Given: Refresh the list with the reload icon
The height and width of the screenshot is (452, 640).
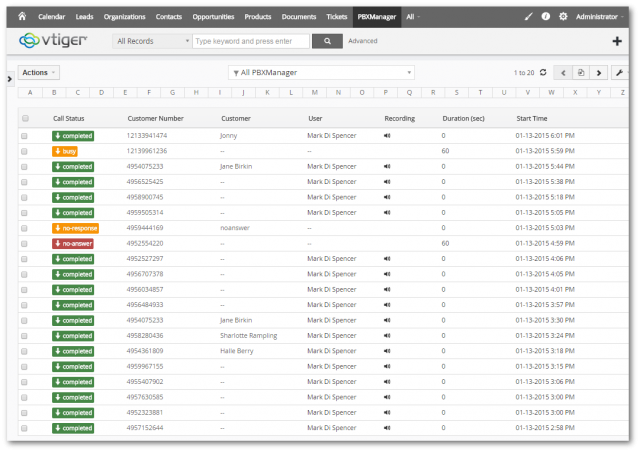Looking at the screenshot, I should tap(543, 72).
